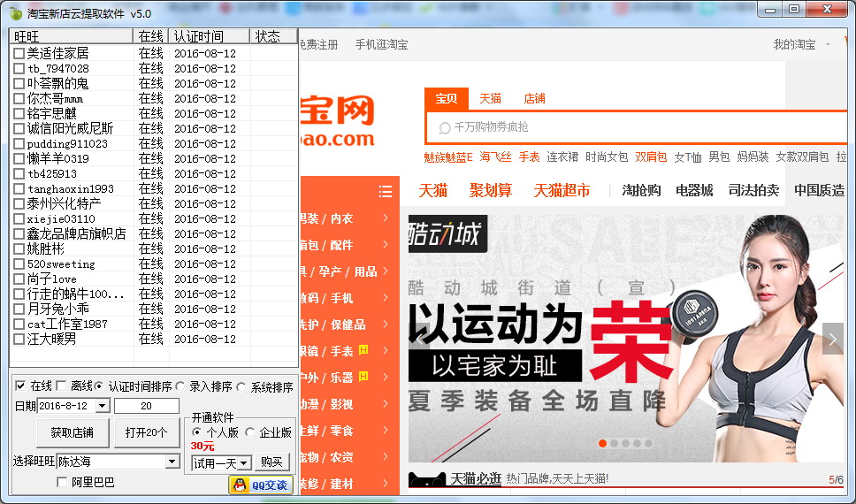The height and width of the screenshot is (504, 856).
Task: Enable the 离线 filter checkbox
Action: (62, 386)
